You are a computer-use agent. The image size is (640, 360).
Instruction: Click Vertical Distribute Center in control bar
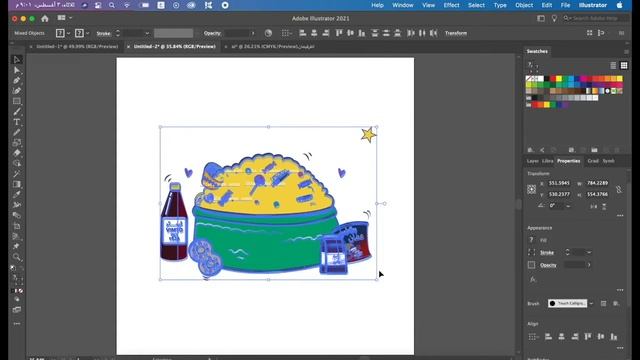[386, 33]
